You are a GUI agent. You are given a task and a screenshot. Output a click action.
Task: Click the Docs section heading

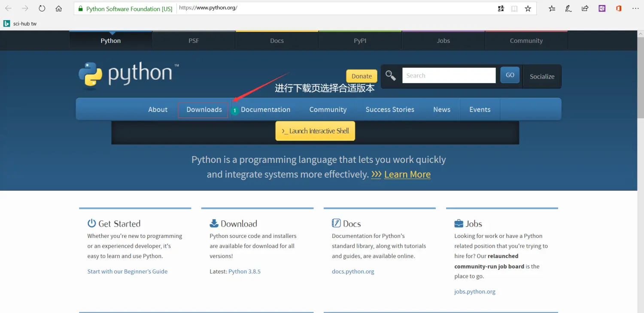[352, 223]
